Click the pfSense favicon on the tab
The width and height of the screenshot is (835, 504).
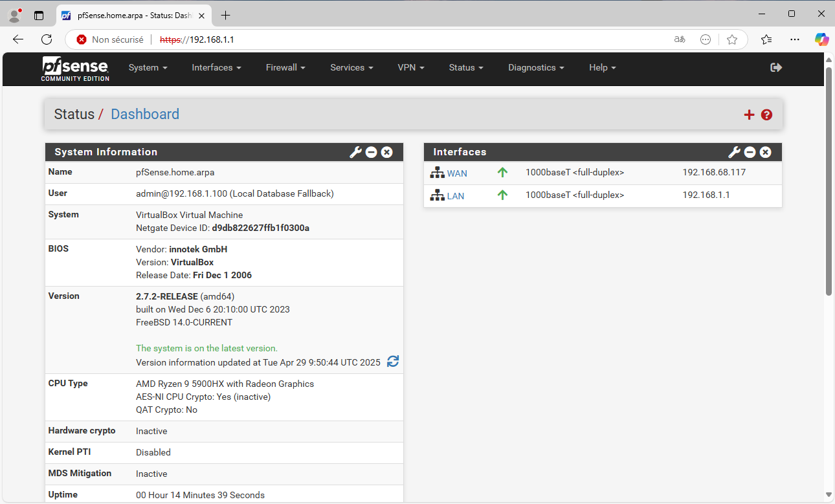pyautogui.click(x=66, y=16)
